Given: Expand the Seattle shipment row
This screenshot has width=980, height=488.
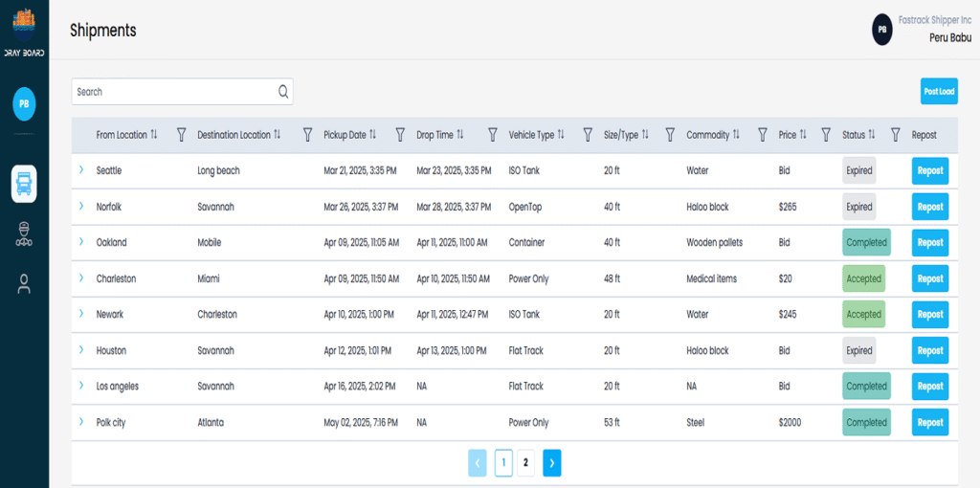Looking at the screenshot, I should [x=81, y=170].
